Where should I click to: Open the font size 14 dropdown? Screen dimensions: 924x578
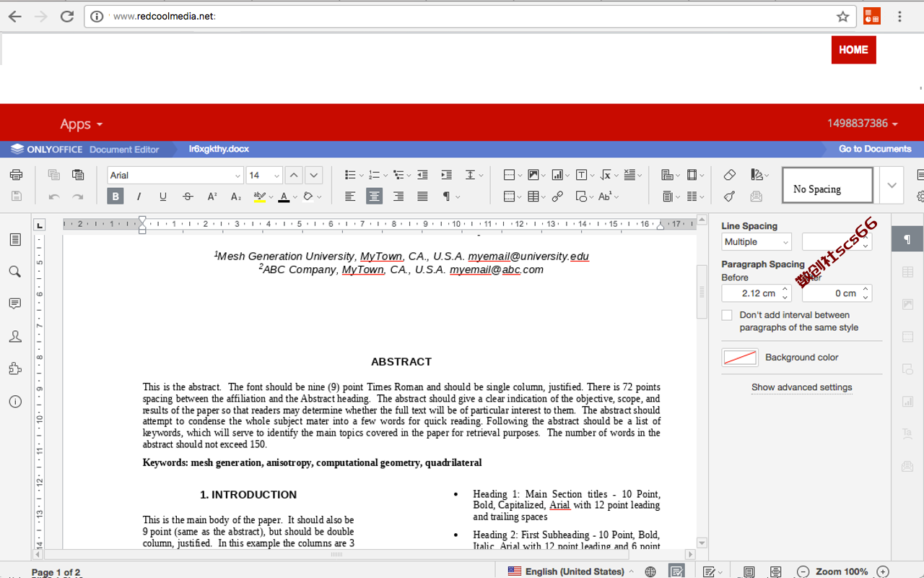point(276,176)
